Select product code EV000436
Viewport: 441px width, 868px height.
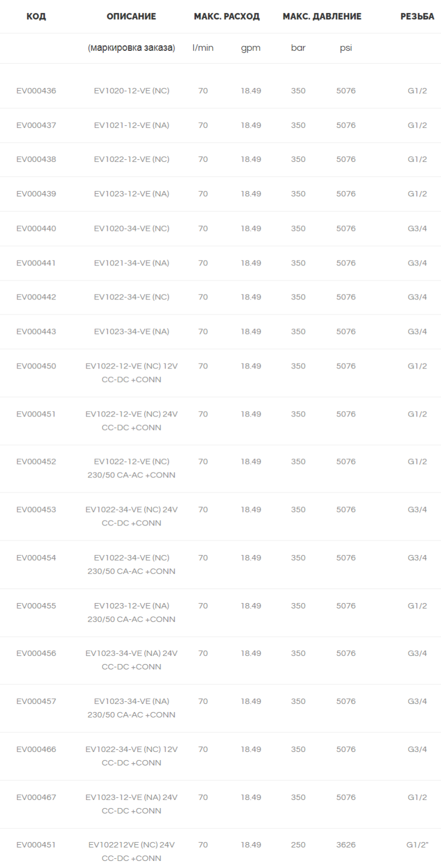[x=36, y=91]
